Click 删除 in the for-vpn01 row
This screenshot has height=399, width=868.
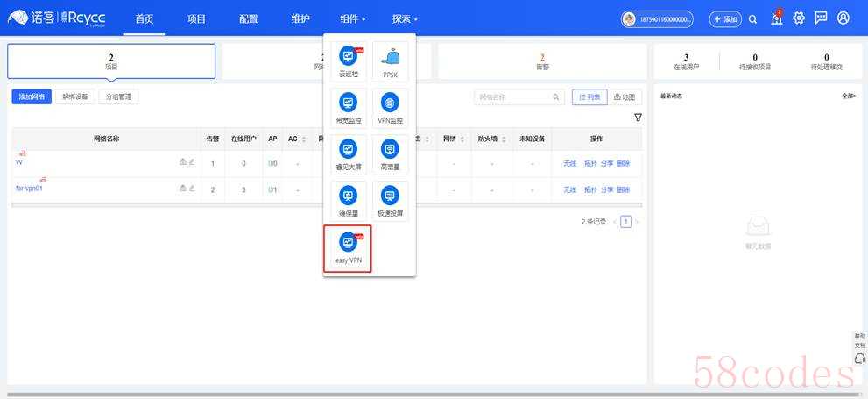[624, 189]
